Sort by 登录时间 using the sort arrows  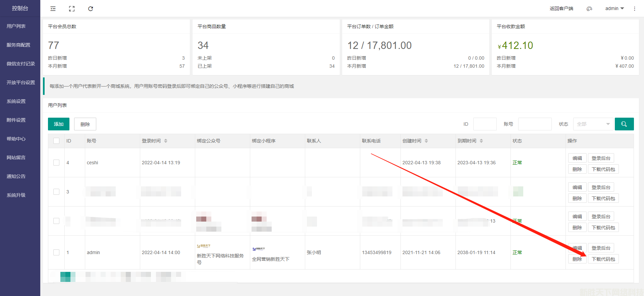[166, 141]
